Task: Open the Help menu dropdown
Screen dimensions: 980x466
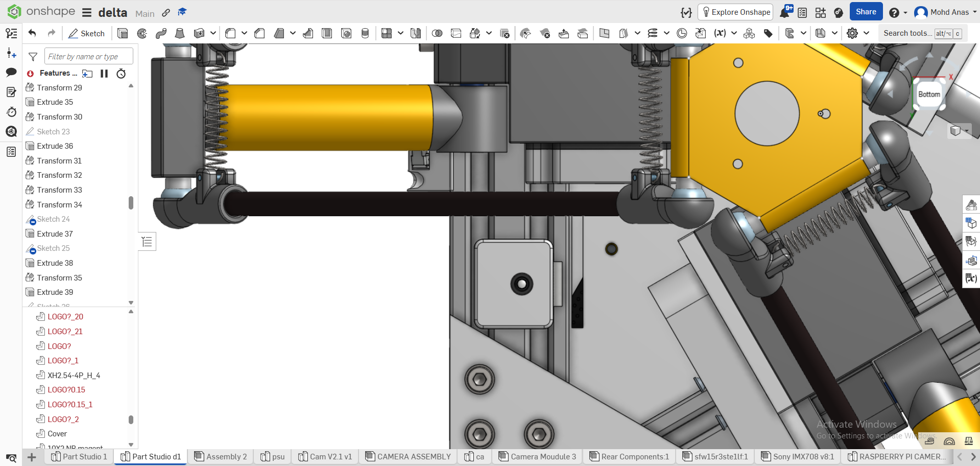Action: click(898, 12)
